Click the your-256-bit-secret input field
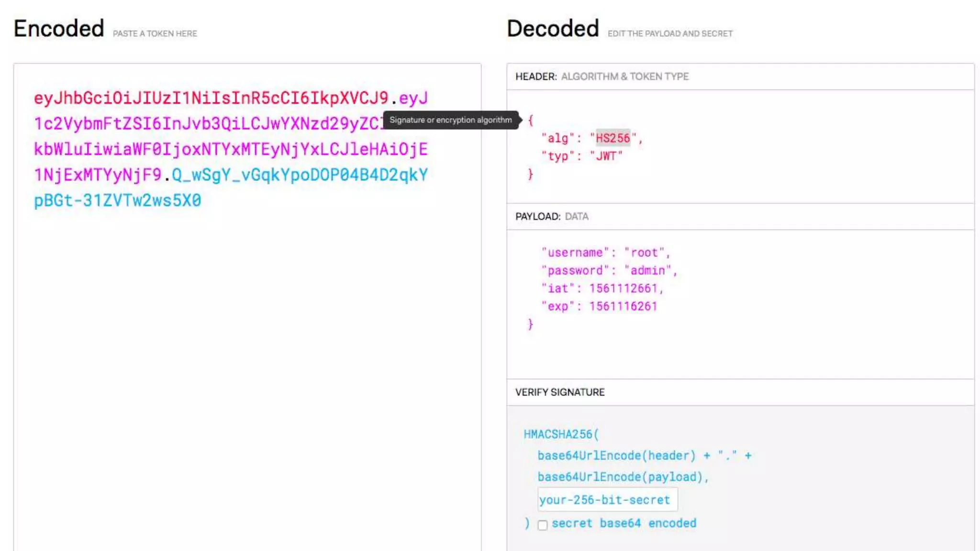Screen dimensions: 980x551 (x=607, y=500)
